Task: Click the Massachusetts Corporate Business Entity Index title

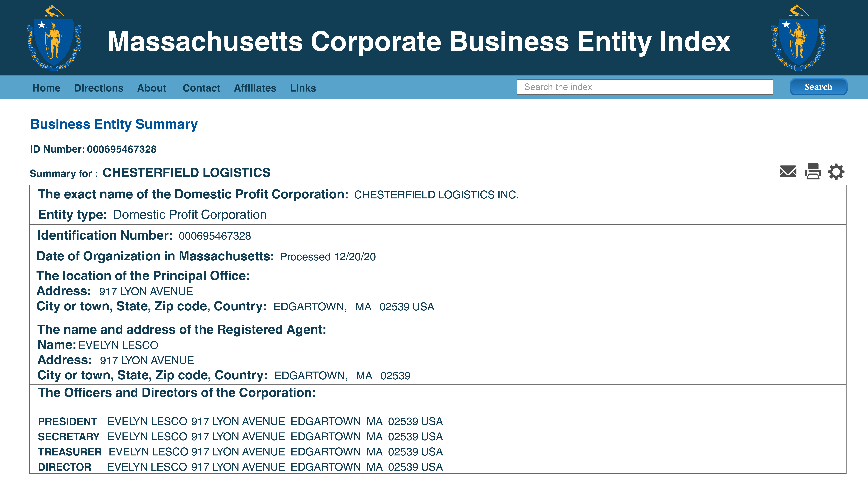Action: pyautogui.click(x=418, y=41)
